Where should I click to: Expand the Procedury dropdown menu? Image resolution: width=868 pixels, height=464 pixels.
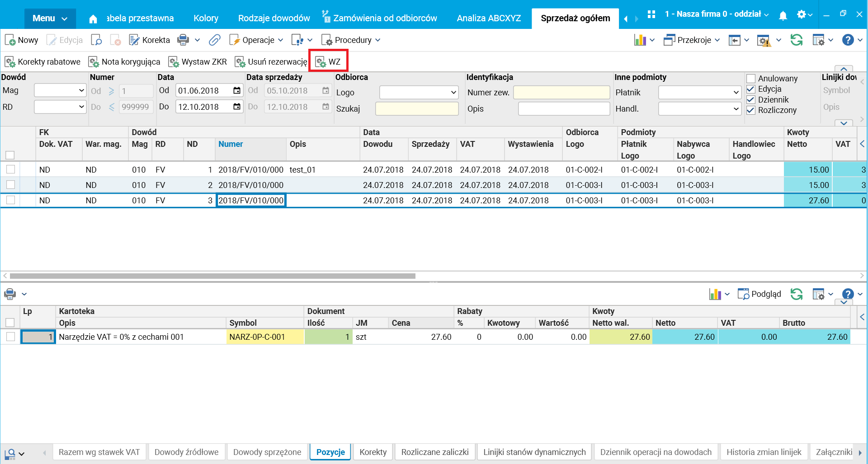click(x=351, y=40)
